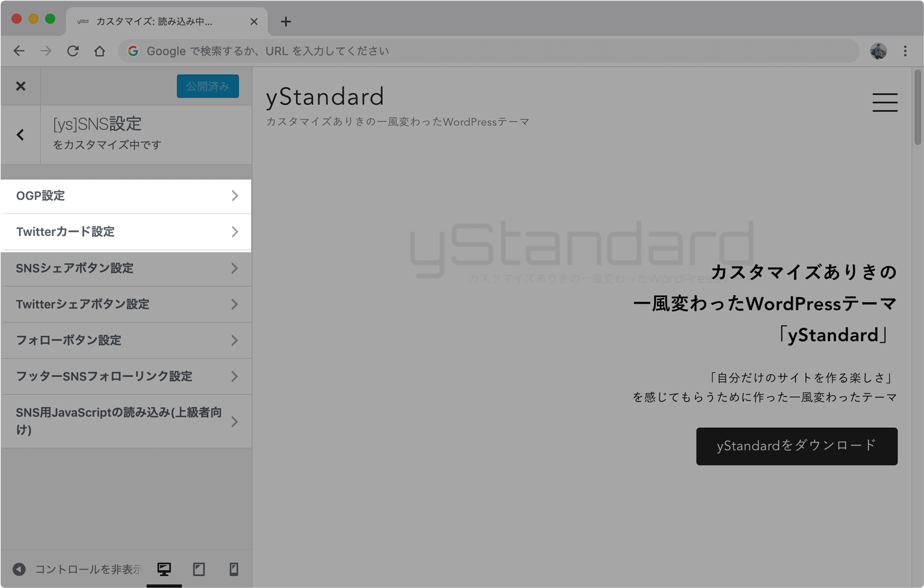Go back to the previous page in browser
Viewport: 924px width, 588px height.
pyautogui.click(x=19, y=51)
